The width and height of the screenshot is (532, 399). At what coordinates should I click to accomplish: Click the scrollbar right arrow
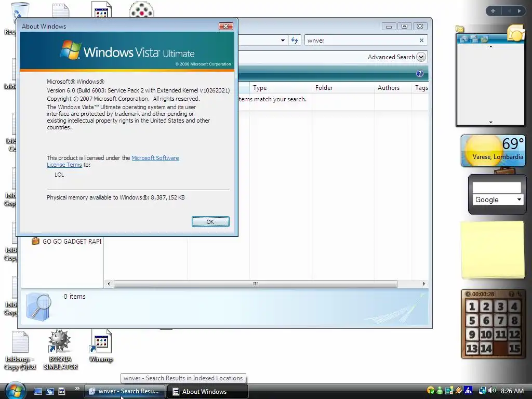click(x=424, y=284)
